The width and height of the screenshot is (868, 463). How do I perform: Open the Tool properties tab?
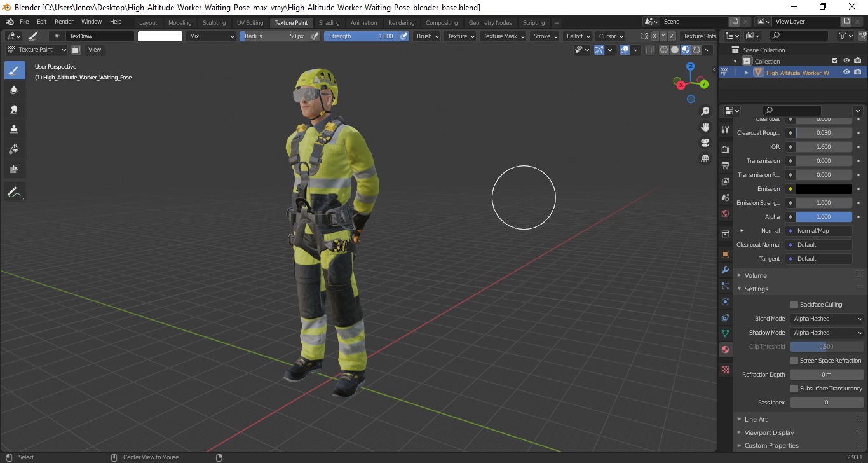pos(725,129)
